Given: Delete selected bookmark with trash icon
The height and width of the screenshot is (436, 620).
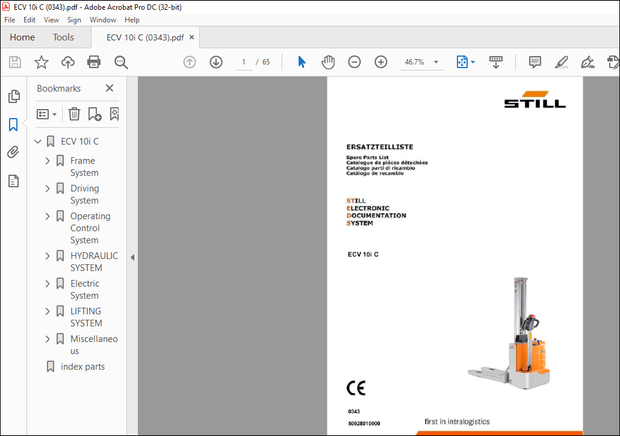Looking at the screenshot, I should click(74, 114).
